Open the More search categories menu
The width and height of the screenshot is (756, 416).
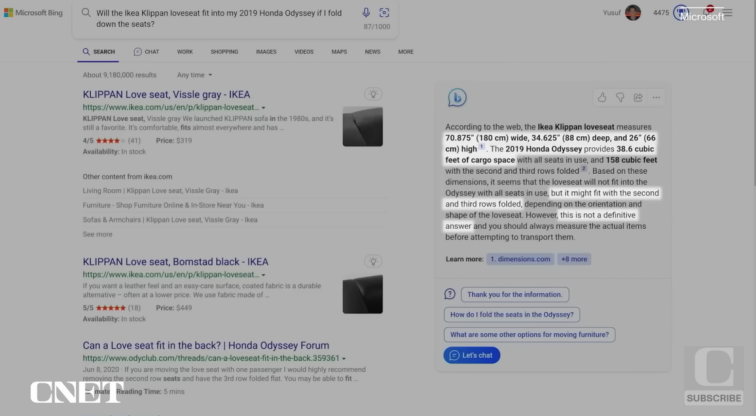pos(405,51)
